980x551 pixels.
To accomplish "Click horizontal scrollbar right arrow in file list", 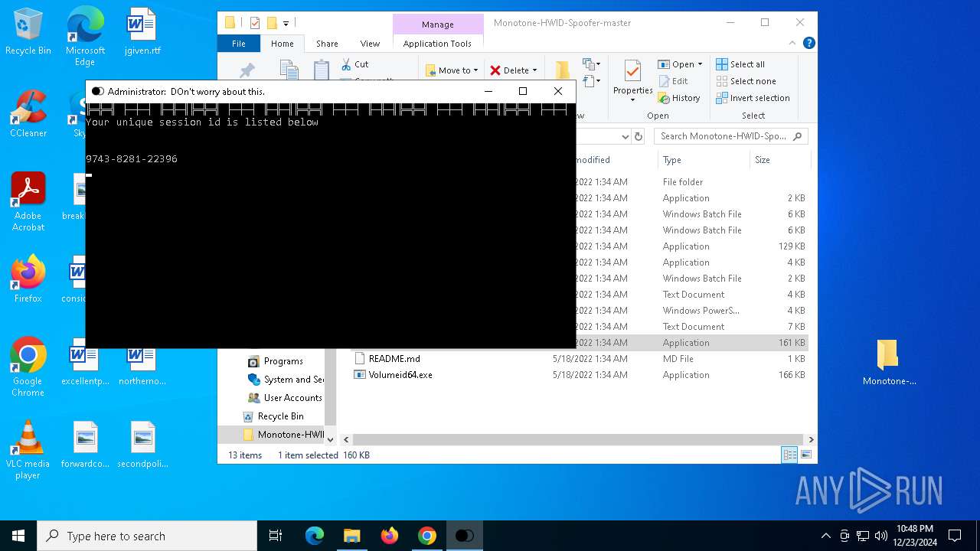I will click(x=811, y=439).
